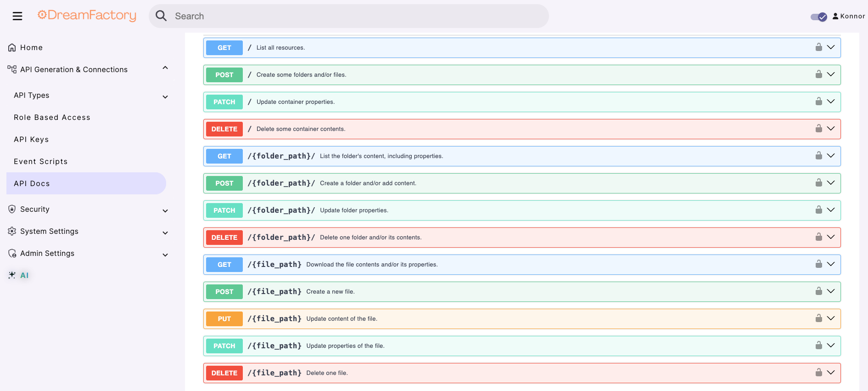This screenshot has height=391, width=868.
Task: Click the POST button for Create a new file
Action: 224,292
